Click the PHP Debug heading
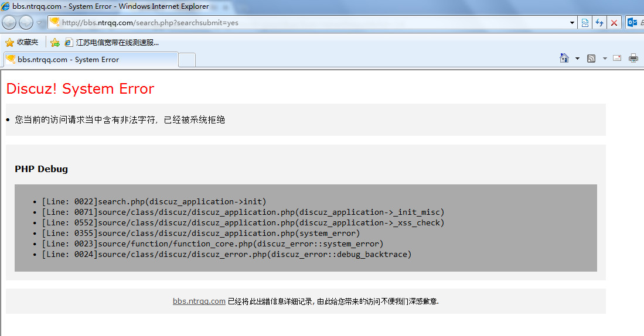 [x=41, y=169]
